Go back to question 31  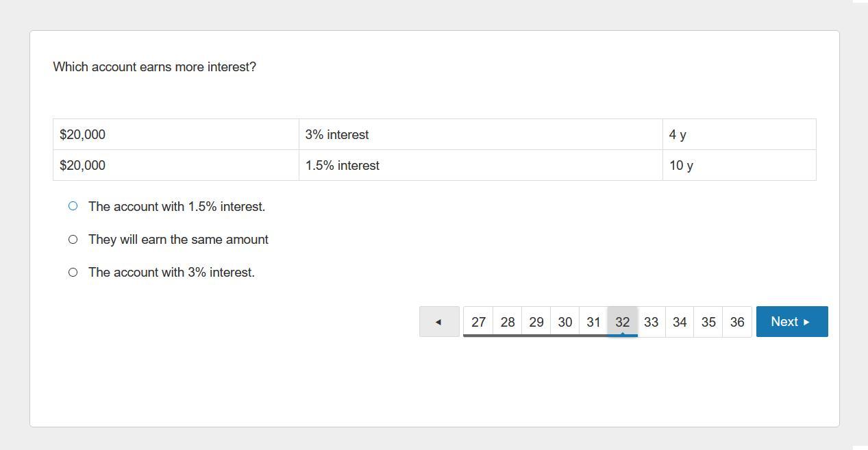point(593,321)
